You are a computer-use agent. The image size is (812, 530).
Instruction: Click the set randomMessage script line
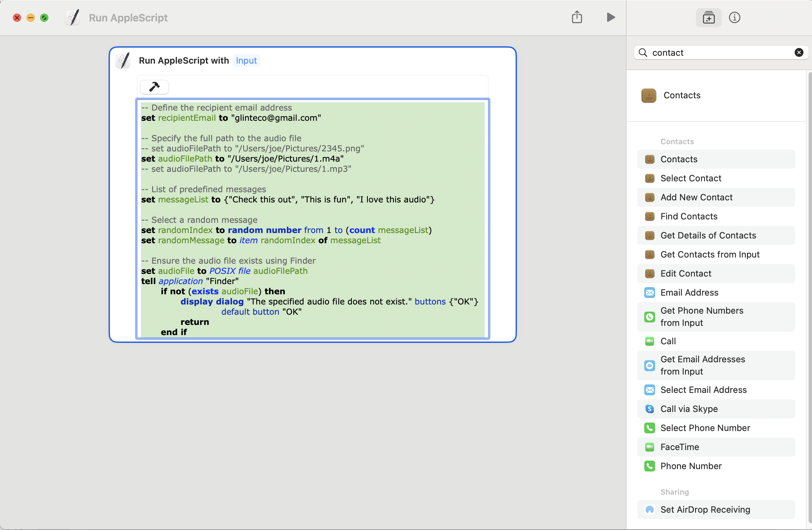point(261,241)
